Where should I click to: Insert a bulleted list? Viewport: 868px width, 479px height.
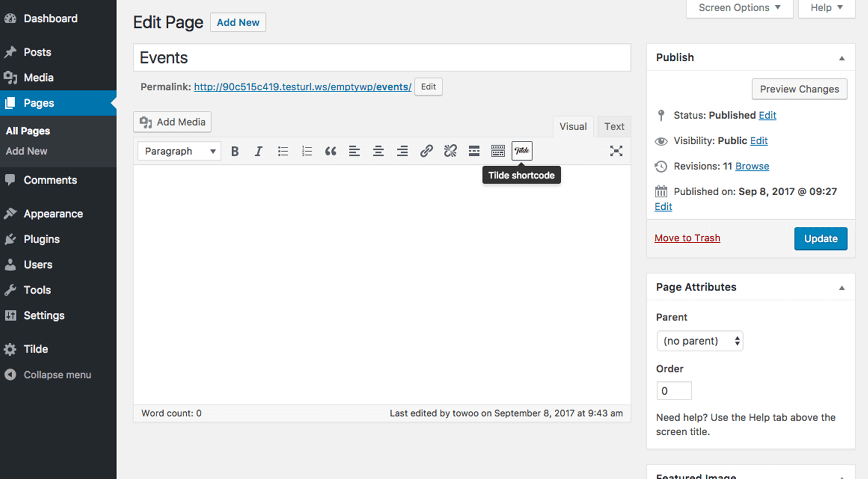pos(283,151)
